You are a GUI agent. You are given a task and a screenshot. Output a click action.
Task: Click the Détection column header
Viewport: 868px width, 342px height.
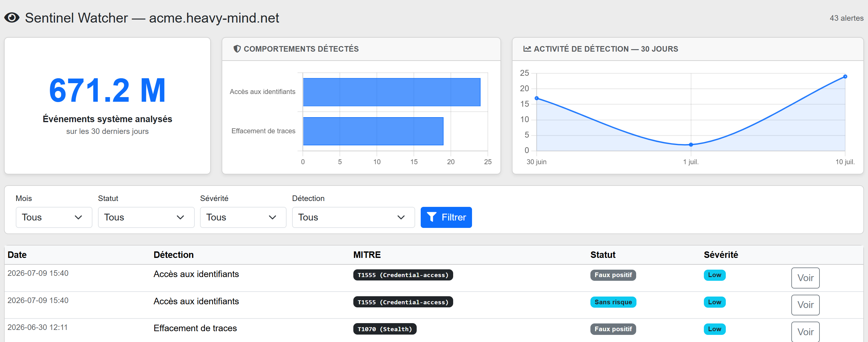[173, 255]
